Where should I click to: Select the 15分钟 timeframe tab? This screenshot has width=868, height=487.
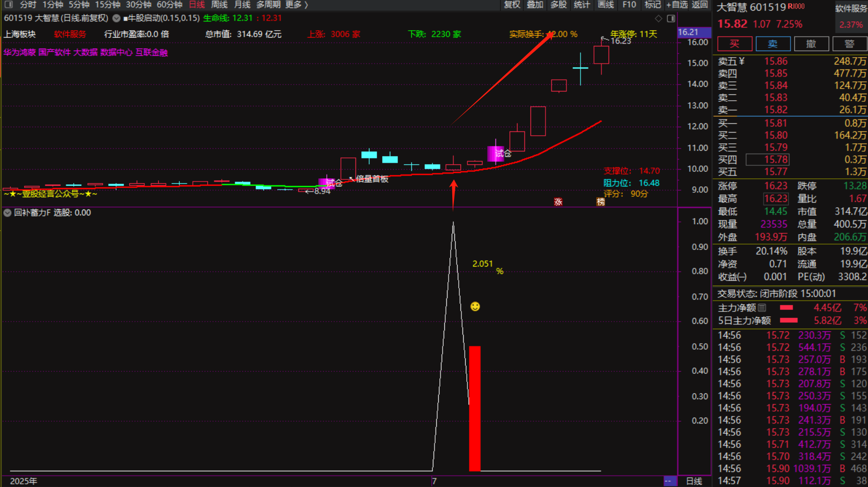coord(108,5)
